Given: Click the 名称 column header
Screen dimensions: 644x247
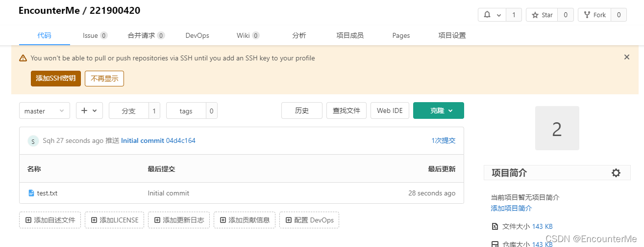Looking at the screenshot, I should (34, 169).
